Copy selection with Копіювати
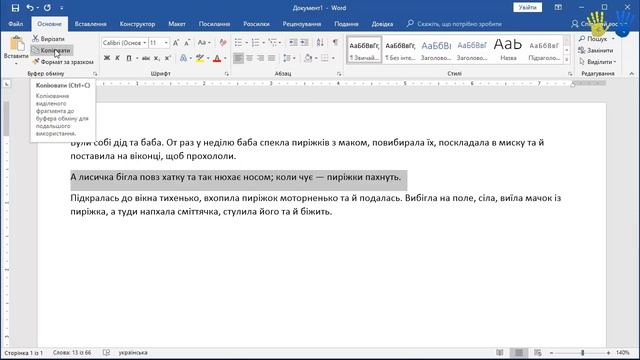Viewport: 640px width, 360px height. tap(51, 50)
